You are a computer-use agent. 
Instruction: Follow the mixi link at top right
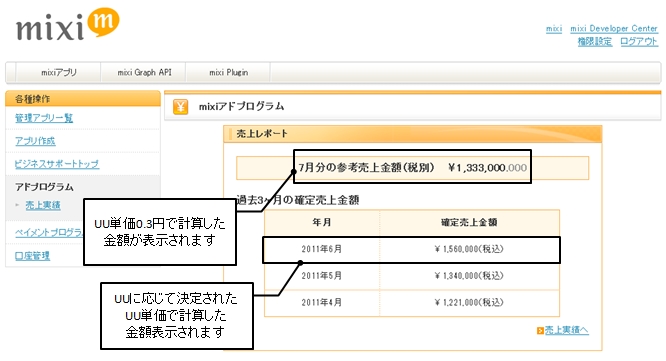(x=554, y=28)
